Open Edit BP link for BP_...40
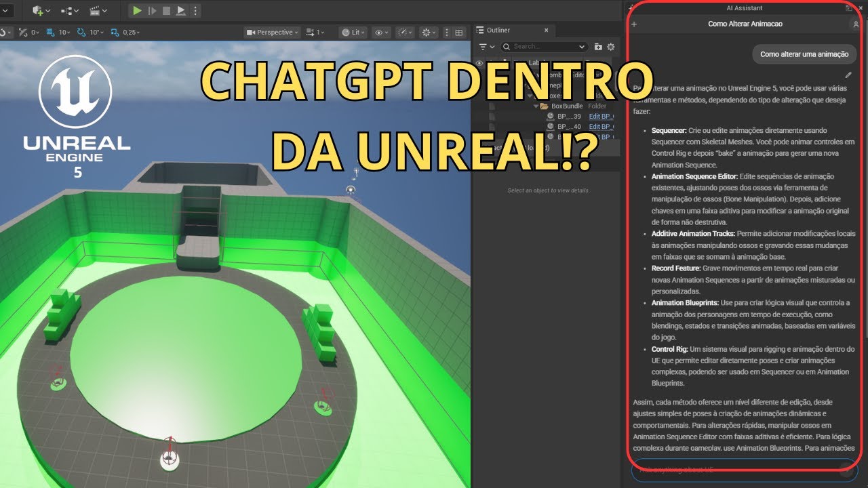This screenshot has height=488, width=868. point(601,127)
